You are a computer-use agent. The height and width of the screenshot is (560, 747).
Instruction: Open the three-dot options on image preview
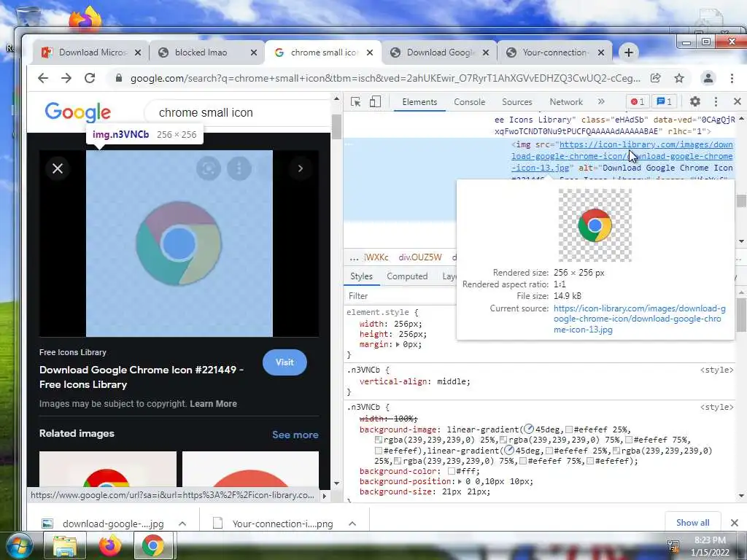tap(239, 168)
